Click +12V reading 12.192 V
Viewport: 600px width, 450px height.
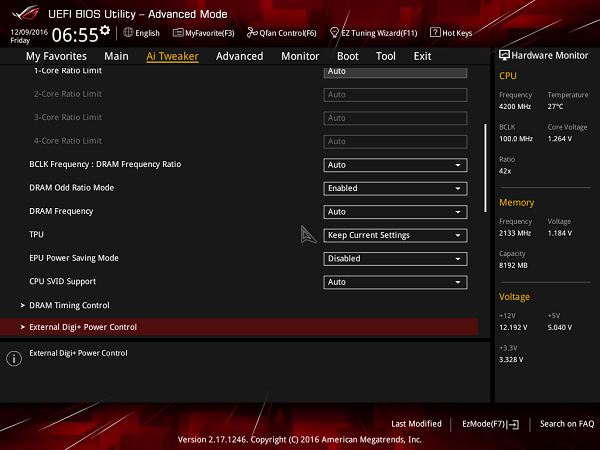pos(513,327)
